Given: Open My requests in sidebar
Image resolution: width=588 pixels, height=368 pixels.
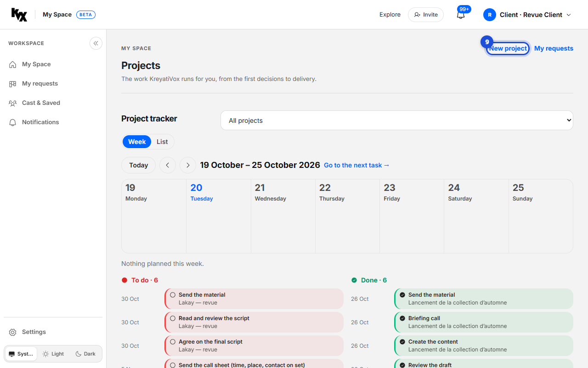Looking at the screenshot, I should pyautogui.click(x=53, y=84).
